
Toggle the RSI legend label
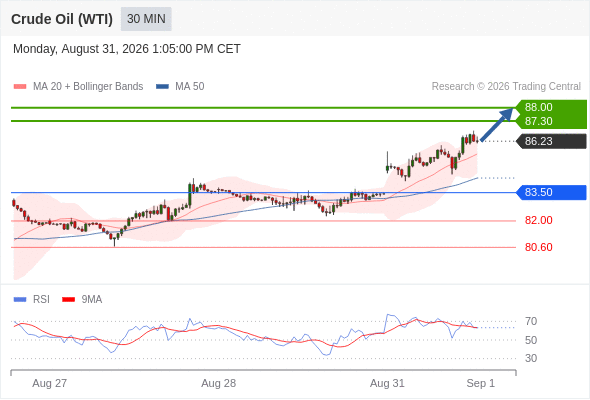pos(41,300)
